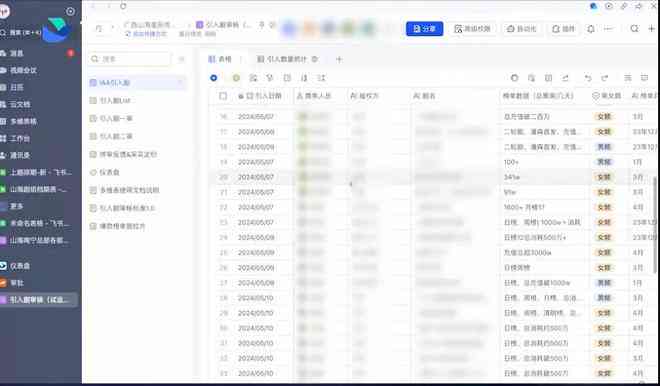Open the 自动化 panel
Image resolution: width=660 pixels, height=386 pixels.
(x=522, y=29)
